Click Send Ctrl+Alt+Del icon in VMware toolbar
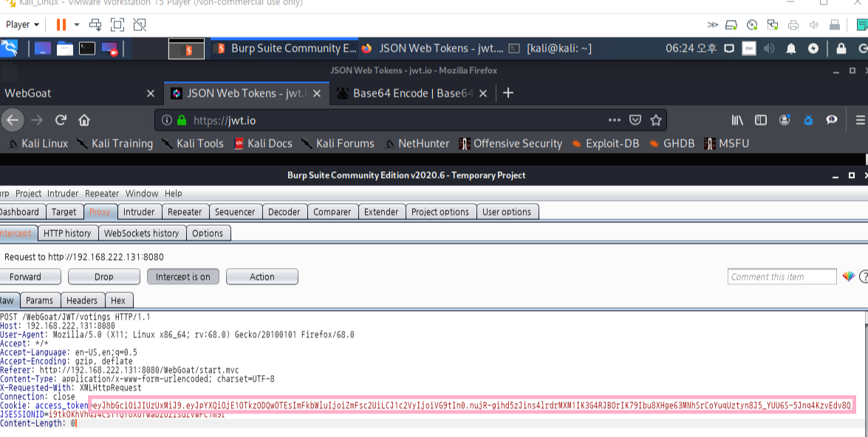 click(x=95, y=24)
